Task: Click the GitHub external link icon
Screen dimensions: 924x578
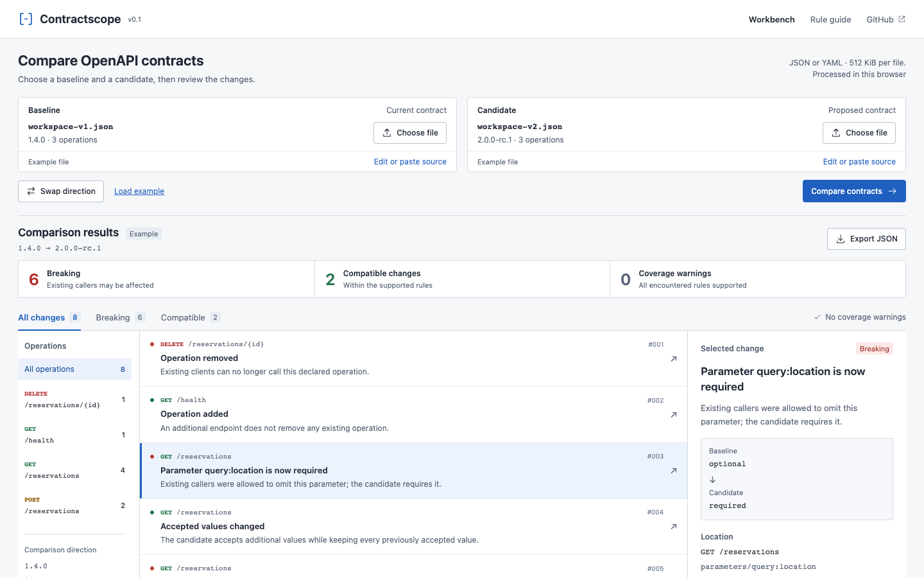Action: pyautogui.click(x=902, y=19)
